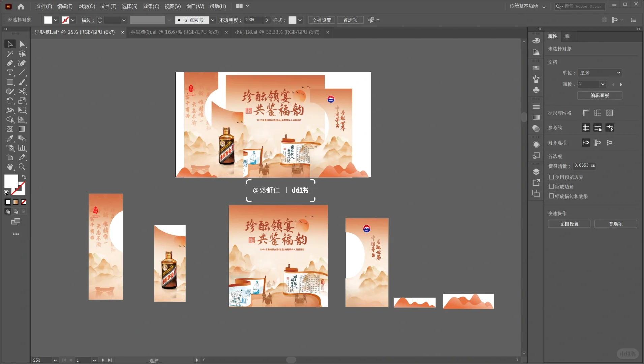Screen dimensions: 644x364
Task: Open the 对象(O) menu
Action: click(87, 6)
